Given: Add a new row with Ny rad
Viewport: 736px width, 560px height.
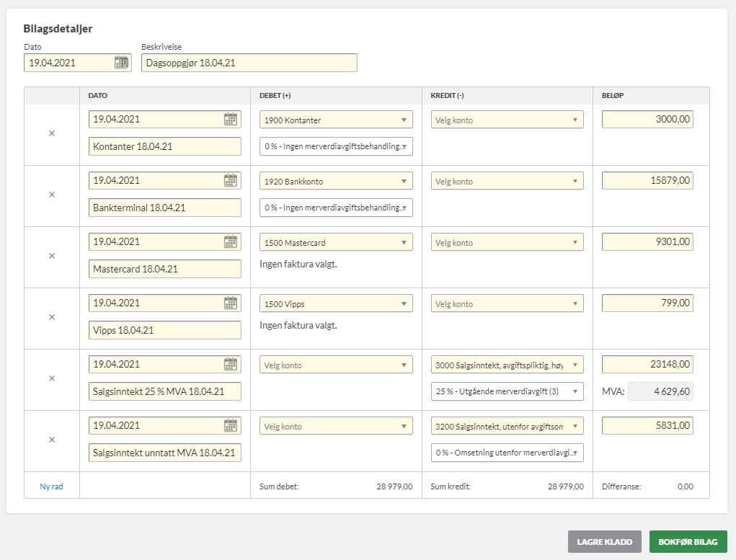Looking at the screenshot, I should click(51, 486).
